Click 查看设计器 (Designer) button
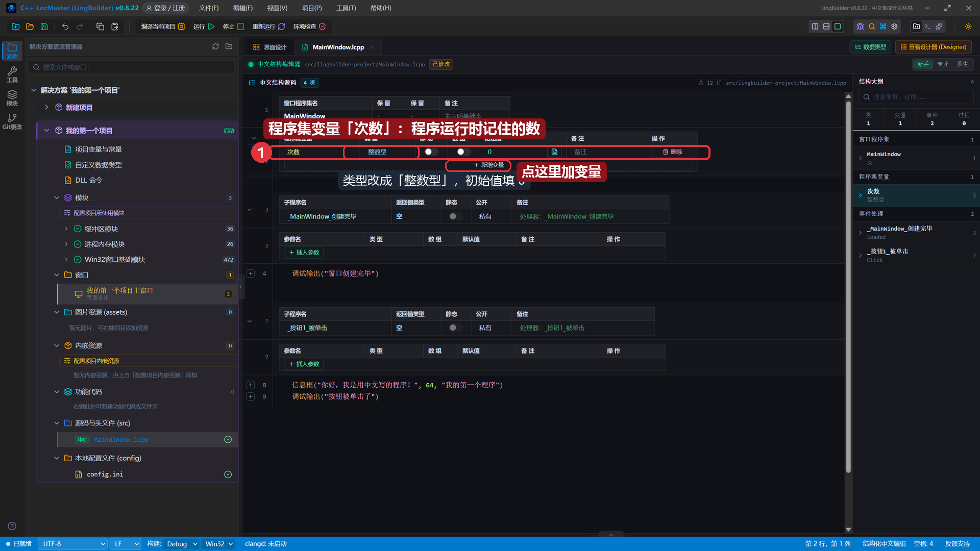The width and height of the screenshot is (980, 551). point(934,47)
